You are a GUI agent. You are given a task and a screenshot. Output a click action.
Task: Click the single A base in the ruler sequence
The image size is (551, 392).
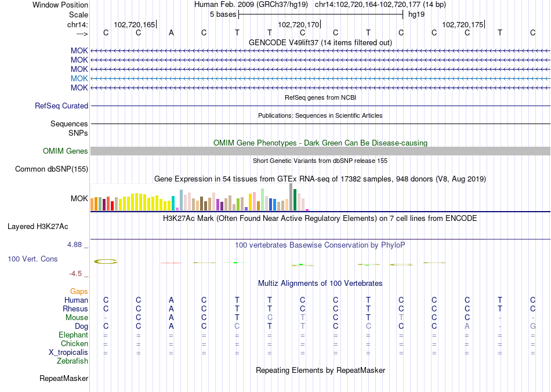click(171, 33)
